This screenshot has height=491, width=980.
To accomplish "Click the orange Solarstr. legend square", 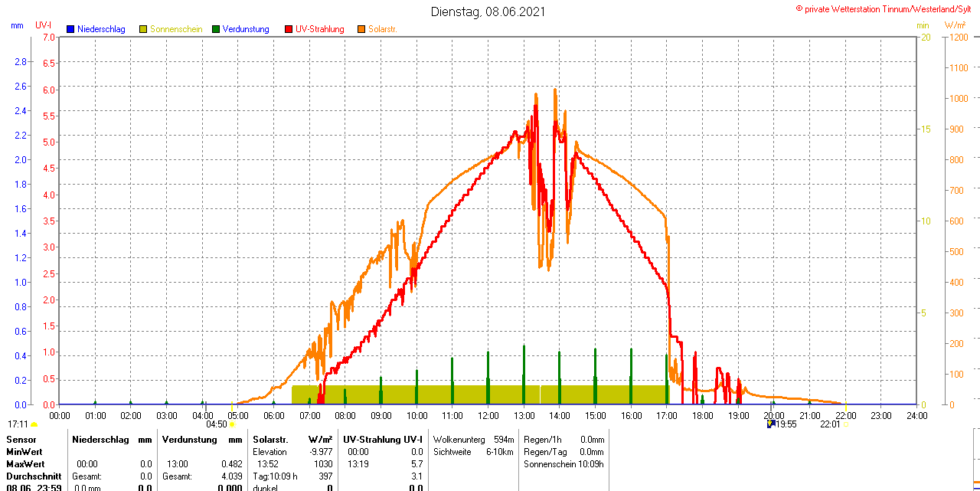I will [x=361, y=29].
